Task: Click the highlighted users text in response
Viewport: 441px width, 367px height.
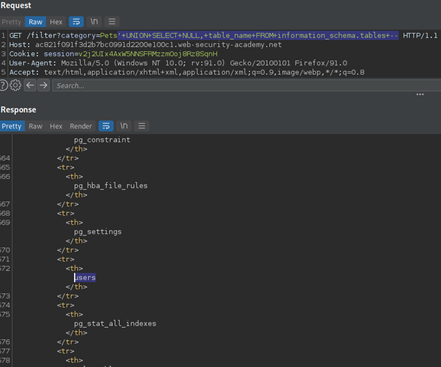Action: pos(85,277)
